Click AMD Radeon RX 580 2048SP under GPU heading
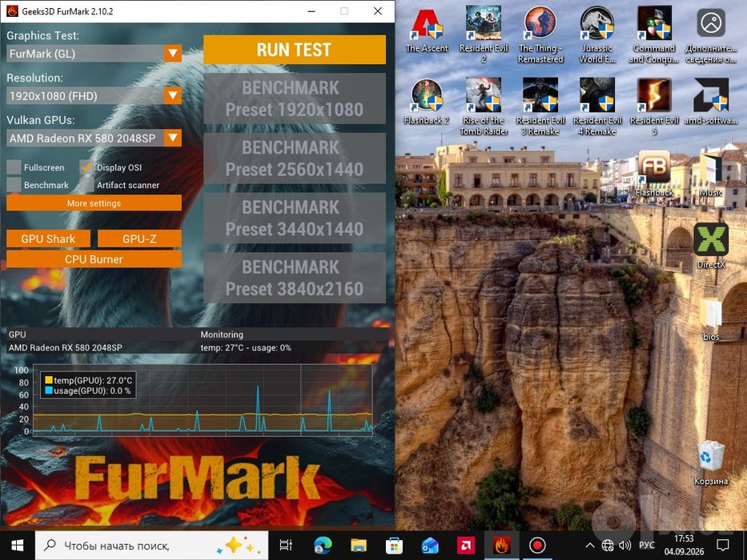 tap(66, 348)
